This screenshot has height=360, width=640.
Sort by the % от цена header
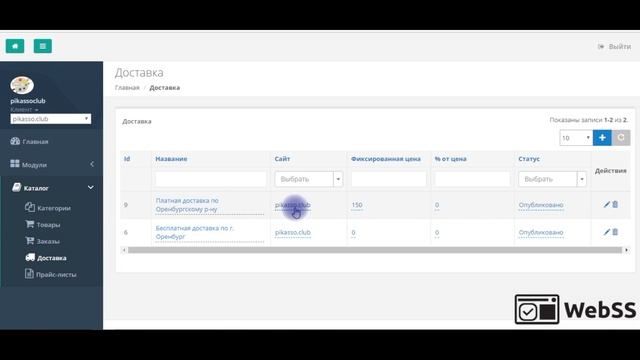tap(450, 159)
